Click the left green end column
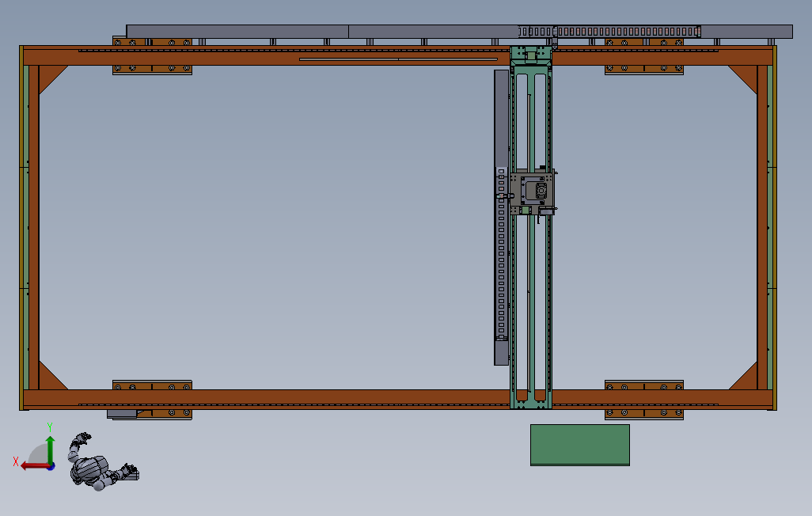 pos(24,228)
